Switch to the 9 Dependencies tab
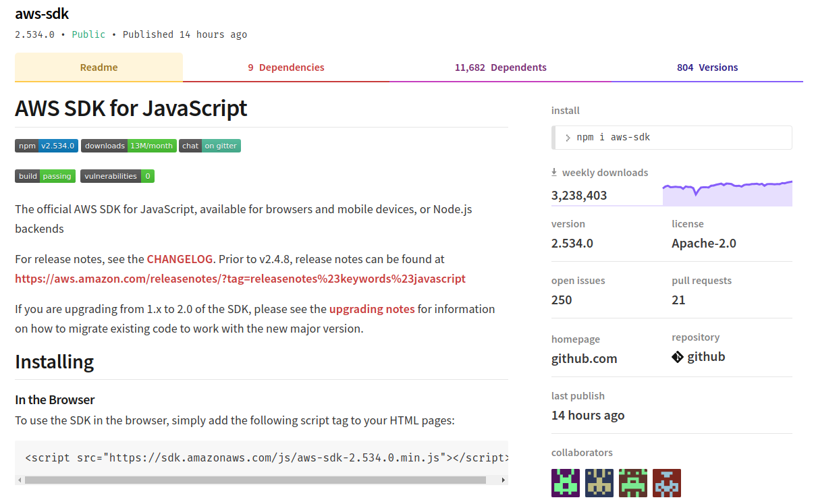This screenshot has height=504, width=814. [286, 67]
